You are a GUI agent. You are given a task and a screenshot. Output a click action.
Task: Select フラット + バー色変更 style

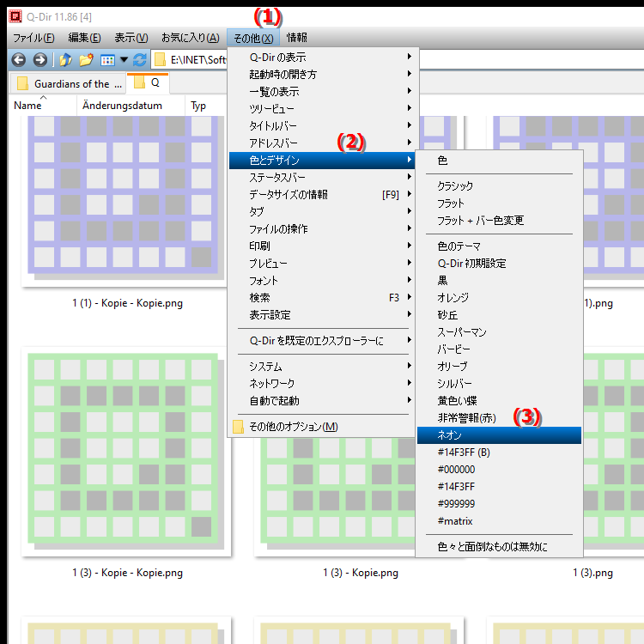click(x=499, y=221)
